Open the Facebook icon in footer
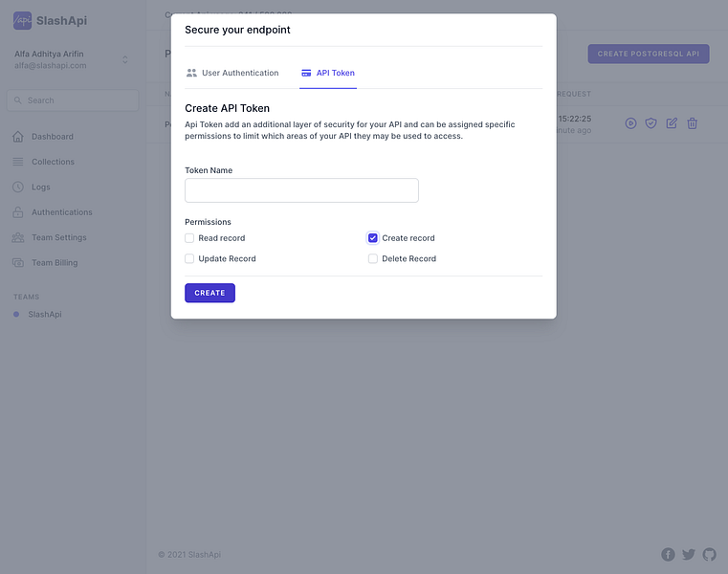 [x=668, y=555]
